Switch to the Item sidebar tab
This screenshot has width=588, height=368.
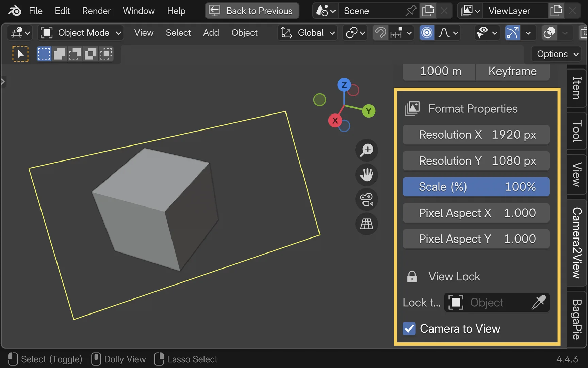577,88
